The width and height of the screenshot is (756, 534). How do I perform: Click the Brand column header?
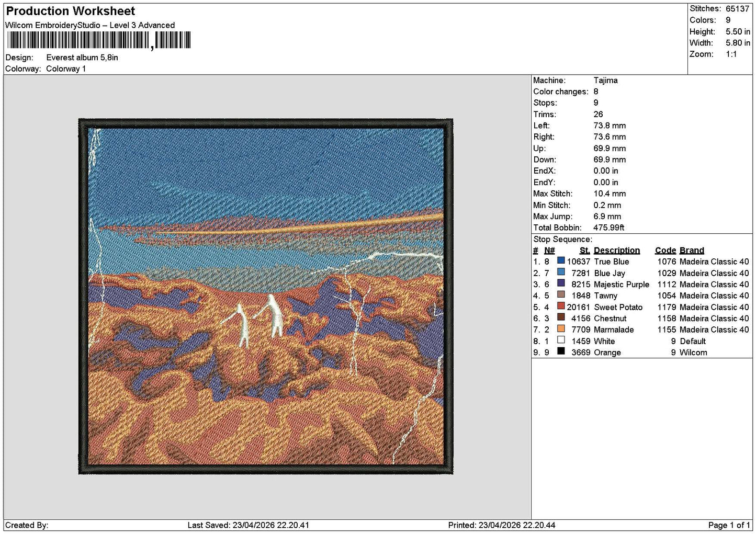(692, 251)
